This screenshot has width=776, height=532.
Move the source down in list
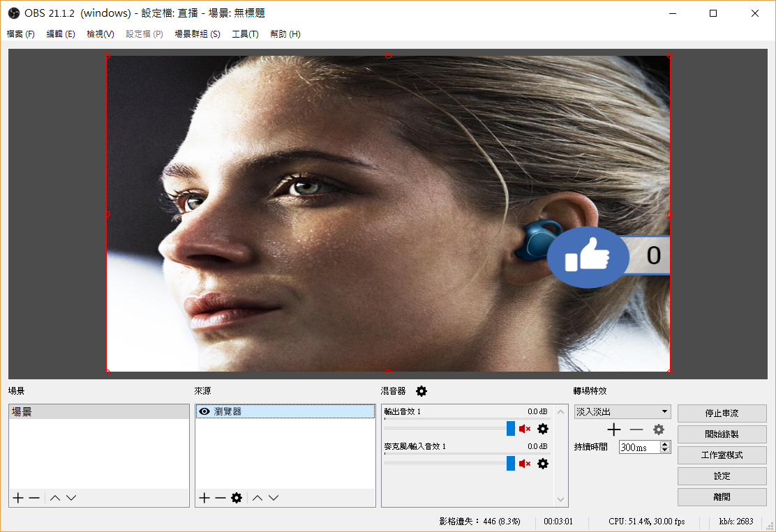tap(274, 498)
